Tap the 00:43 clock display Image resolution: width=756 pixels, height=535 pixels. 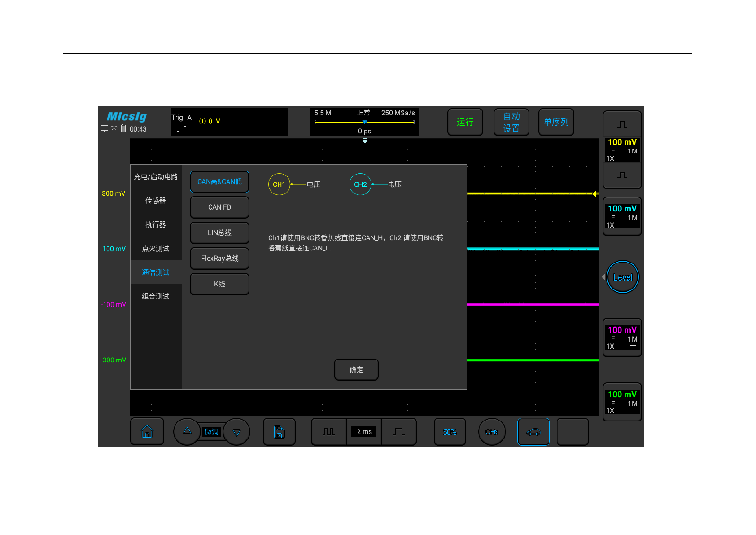click(138, 129)
